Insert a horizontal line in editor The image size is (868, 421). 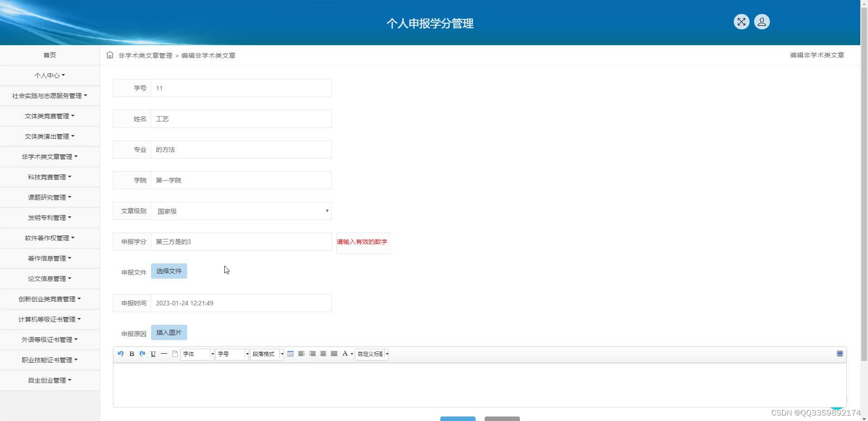(x=164, y=354)
